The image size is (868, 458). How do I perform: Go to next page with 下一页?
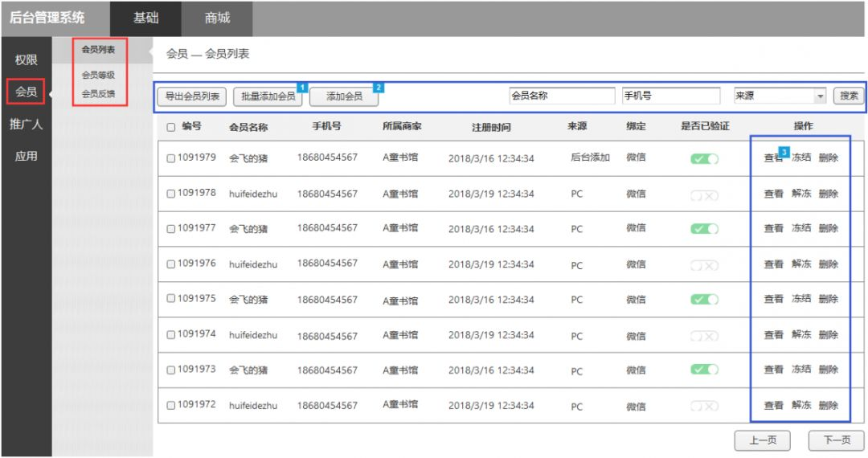836,440
